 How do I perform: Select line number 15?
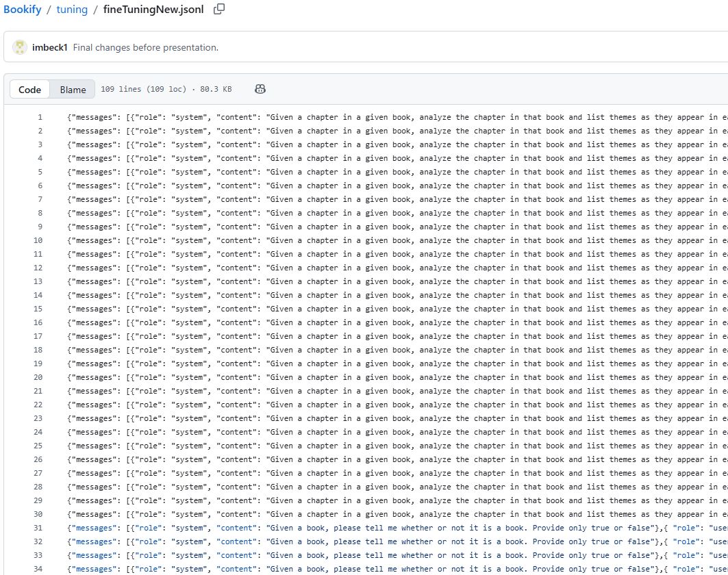point(38,309)
